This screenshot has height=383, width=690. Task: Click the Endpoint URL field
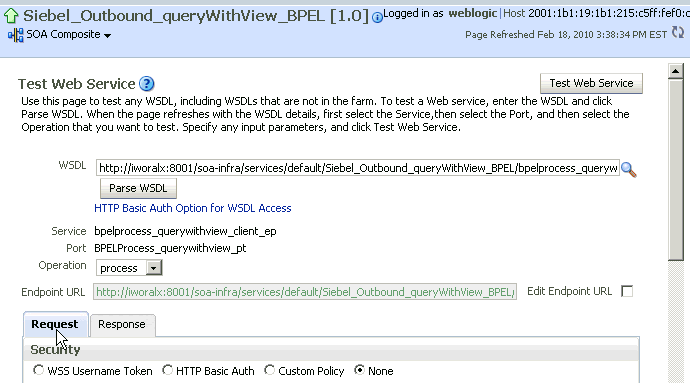305,292
